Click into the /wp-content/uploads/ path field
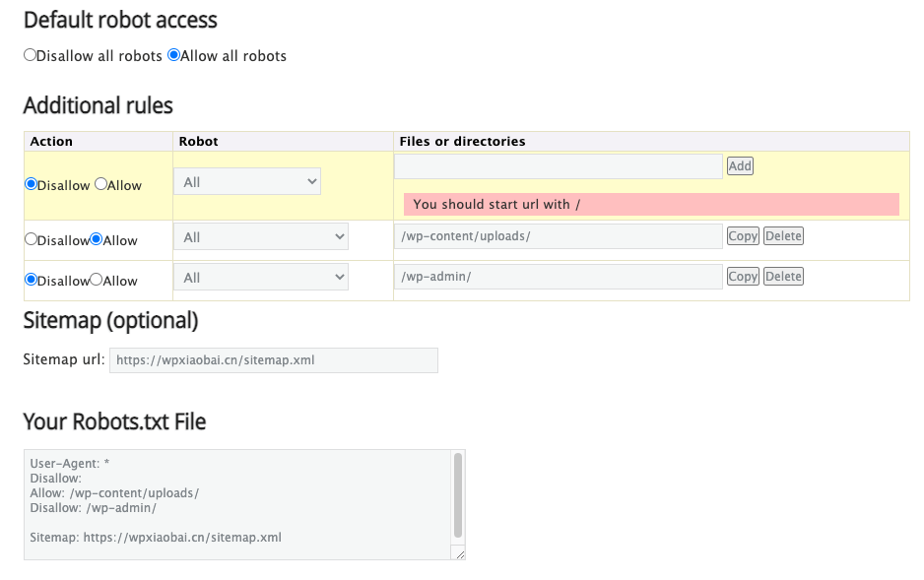Screen dimensions: 924x580 click(559, 236)
